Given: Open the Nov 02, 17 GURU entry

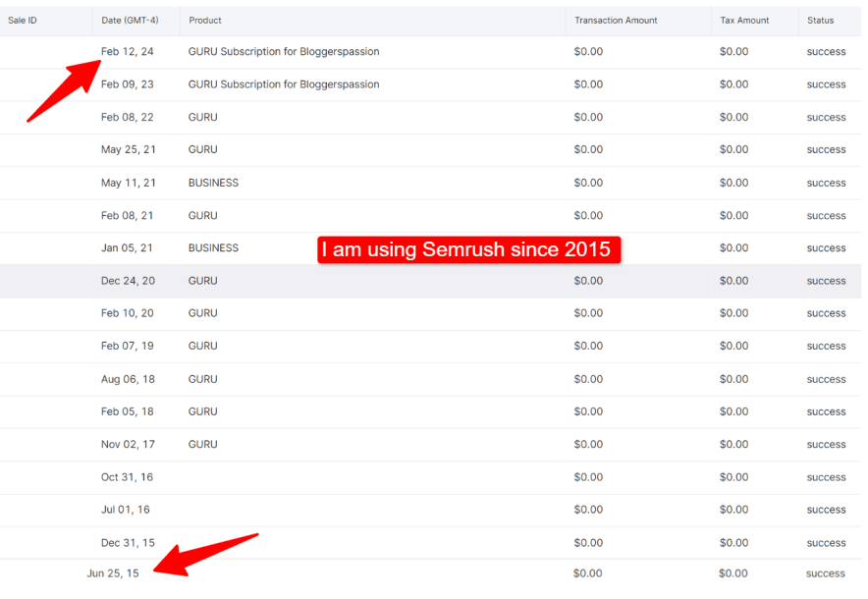Looking at the screenshot, I should [x=200, y=444].
